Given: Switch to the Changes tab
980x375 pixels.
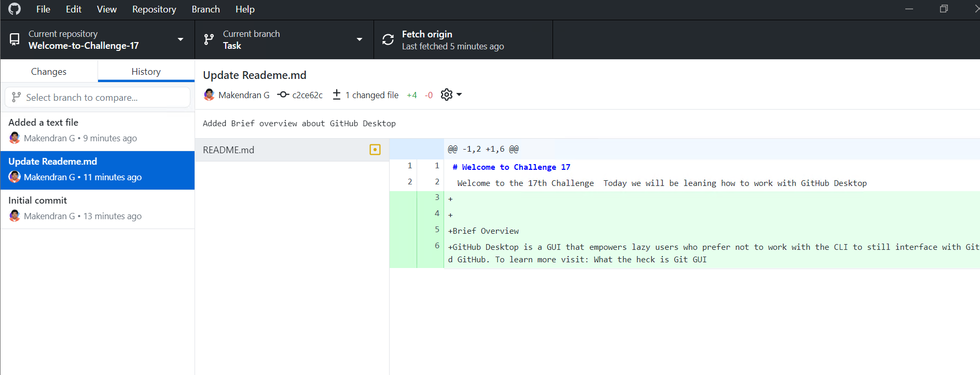Looking at the screenshot, I should 49,71.
